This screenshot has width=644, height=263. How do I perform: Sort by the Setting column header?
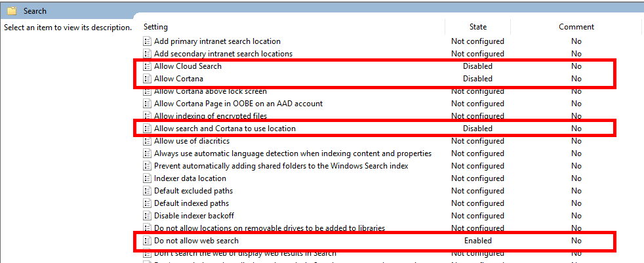(156, 27)
